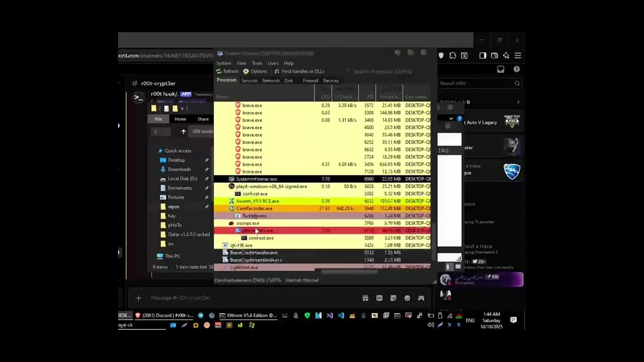Screen dimensions: 644x362
Task: Select the brave.exe process with PID 3572
Action: pyautogui.click(x=323, y=106)
